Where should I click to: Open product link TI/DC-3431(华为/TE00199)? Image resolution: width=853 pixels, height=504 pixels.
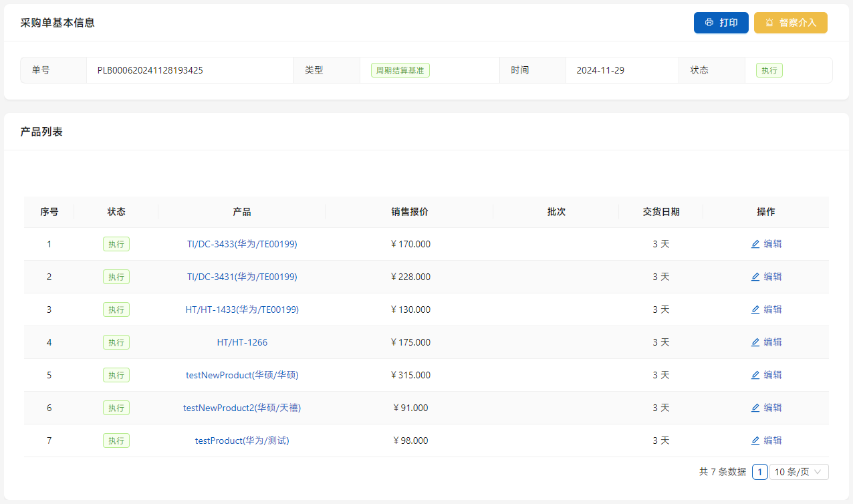(242, 277)
